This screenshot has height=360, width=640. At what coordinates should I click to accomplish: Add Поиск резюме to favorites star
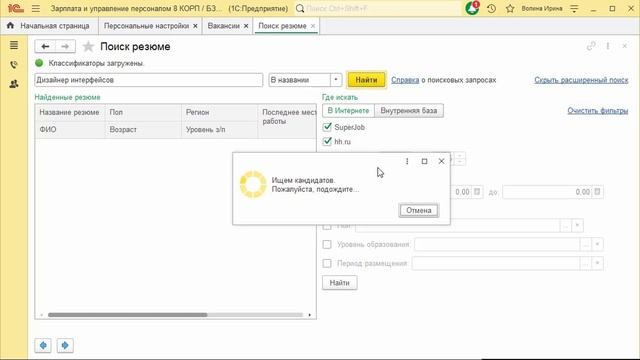pos(88,47)
